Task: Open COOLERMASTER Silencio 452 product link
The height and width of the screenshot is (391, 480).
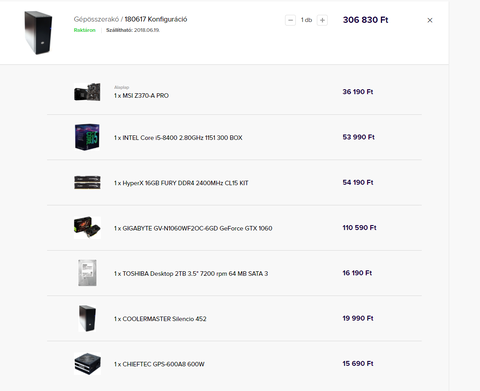Action: [x=160, y=319]
